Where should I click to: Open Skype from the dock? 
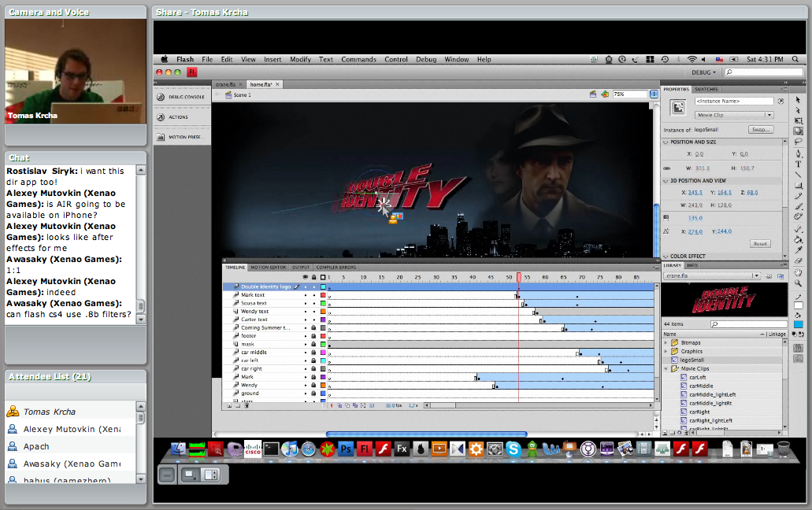[x=514, y=449]
